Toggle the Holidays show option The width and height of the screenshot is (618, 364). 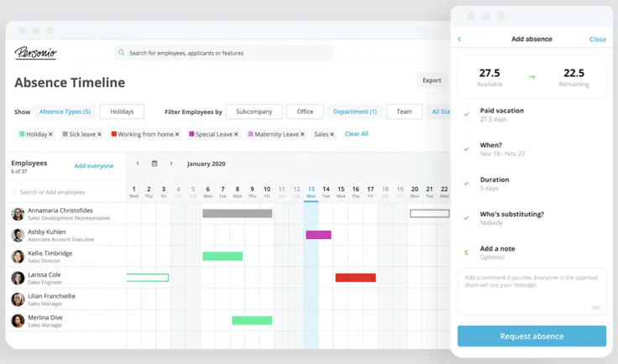click(122, 112)
